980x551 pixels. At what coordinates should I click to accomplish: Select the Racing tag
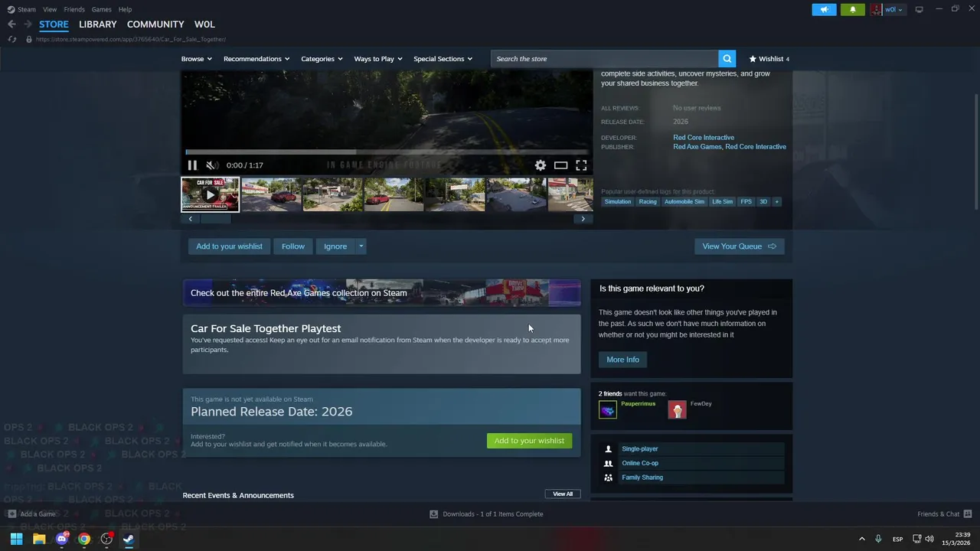(648, 202)
